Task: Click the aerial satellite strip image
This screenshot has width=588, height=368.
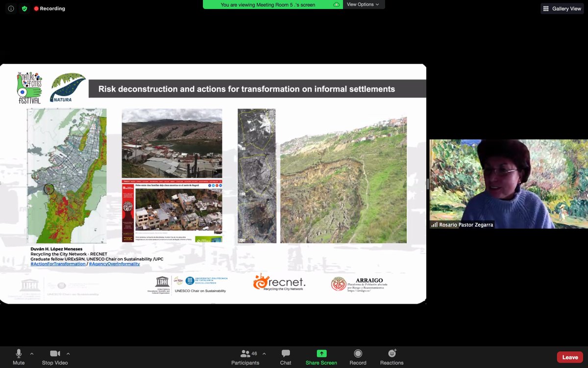Action: pyautogui.click(x=257, y=176)
